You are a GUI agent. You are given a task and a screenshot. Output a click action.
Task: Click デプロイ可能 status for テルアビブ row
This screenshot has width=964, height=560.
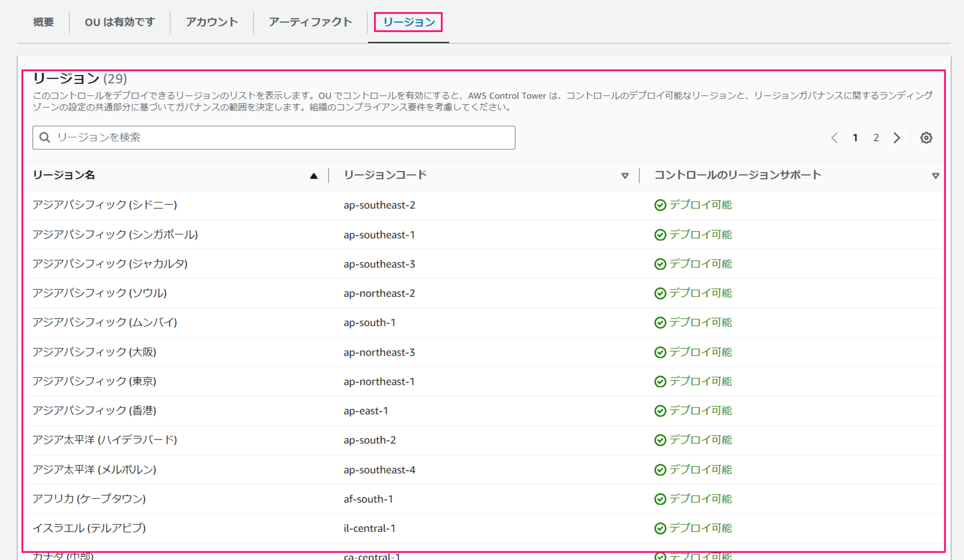click(x=701, y=528)
